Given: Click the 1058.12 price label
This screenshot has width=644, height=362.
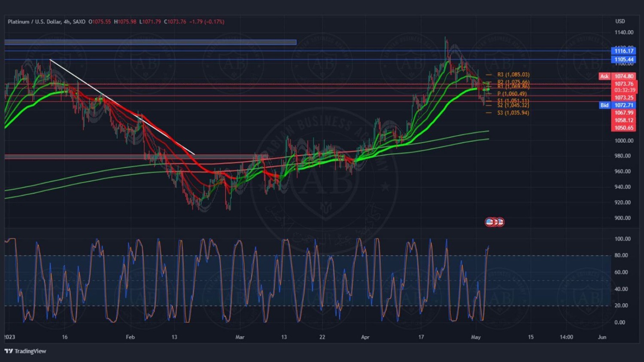Looking at the screenshot, I should [x=623, y=121].
